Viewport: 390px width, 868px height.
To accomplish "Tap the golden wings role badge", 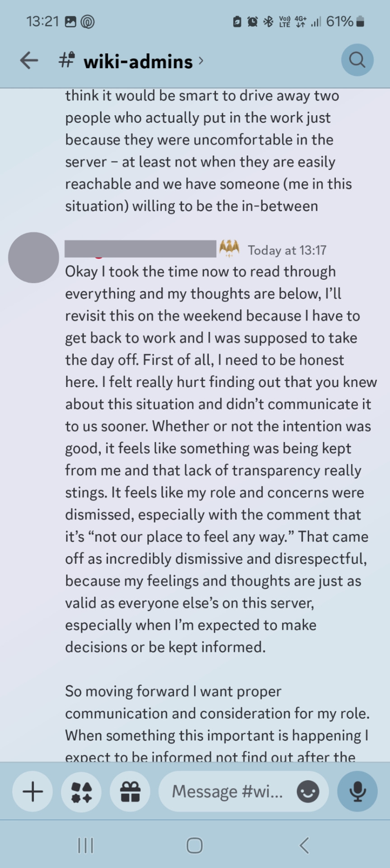I will coord(229,249).
